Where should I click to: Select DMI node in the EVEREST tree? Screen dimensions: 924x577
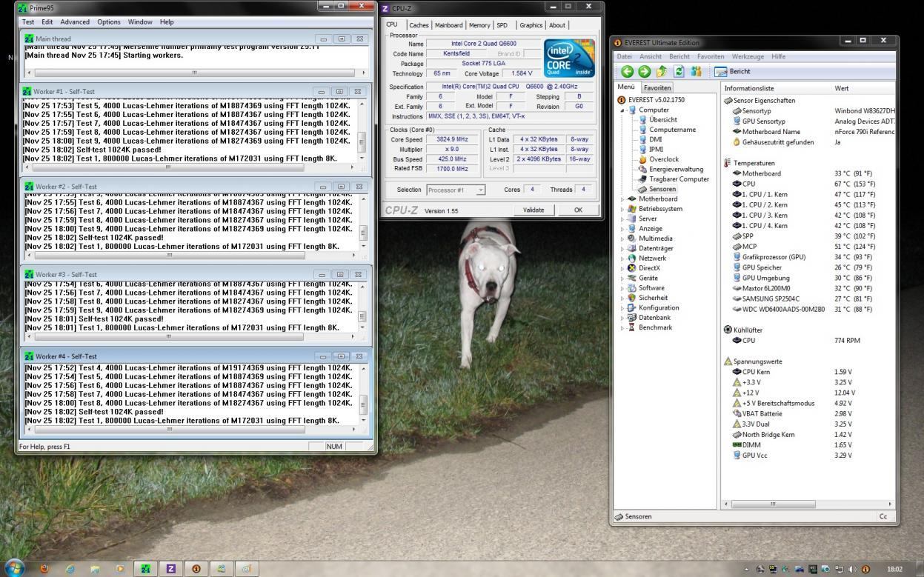coord(655,139)
